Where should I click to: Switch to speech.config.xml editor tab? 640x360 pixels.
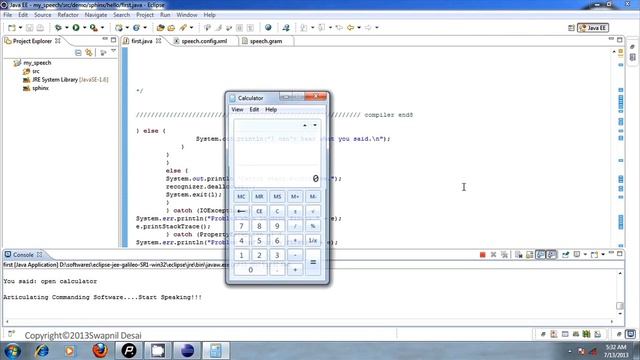click(x=204, y=41)
